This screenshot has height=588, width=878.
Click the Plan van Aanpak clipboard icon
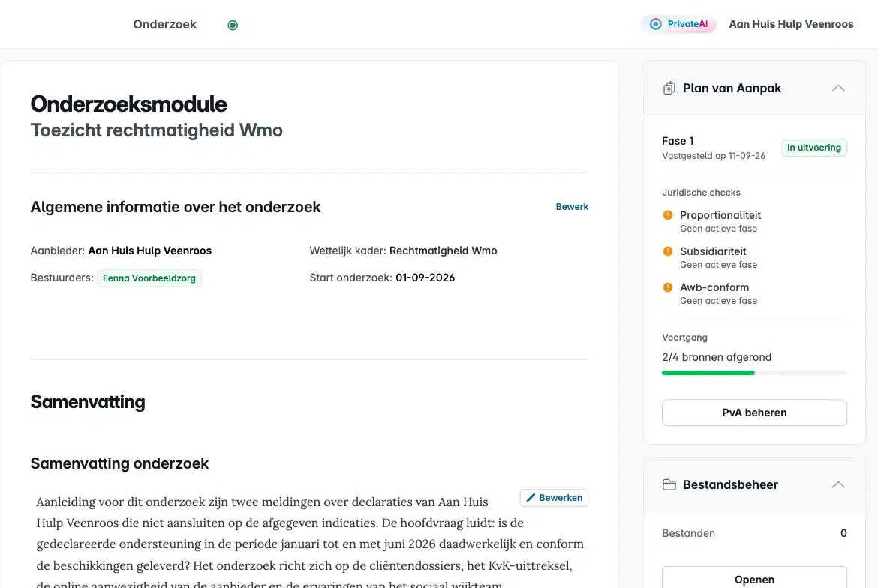pyautogui.click(x=669, y=88)
